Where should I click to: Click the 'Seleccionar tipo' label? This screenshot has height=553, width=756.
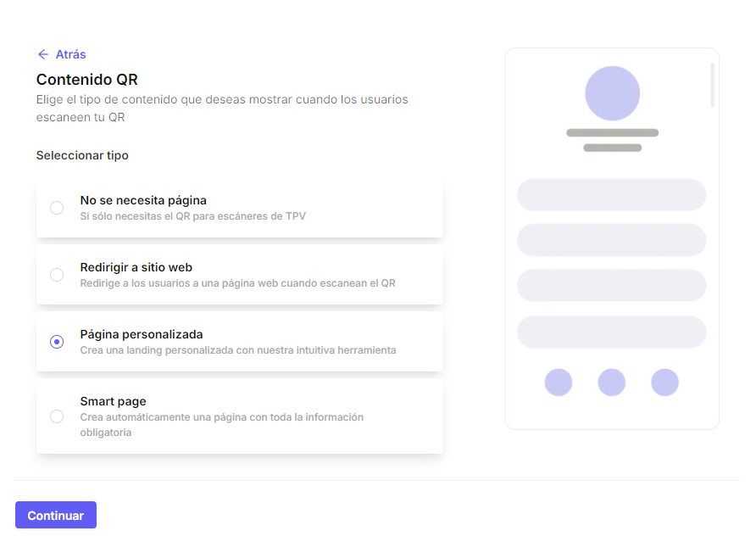tap(82, 155)
